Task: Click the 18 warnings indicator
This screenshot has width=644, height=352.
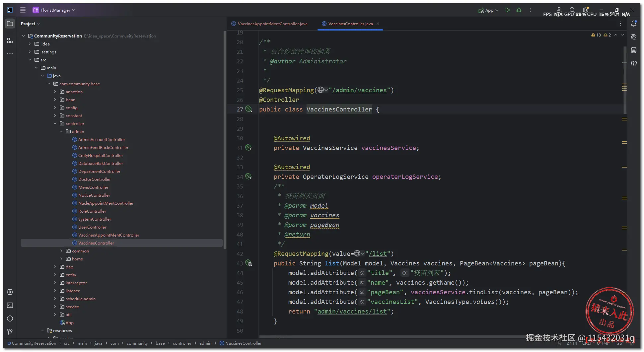Action: pos(596,35)
